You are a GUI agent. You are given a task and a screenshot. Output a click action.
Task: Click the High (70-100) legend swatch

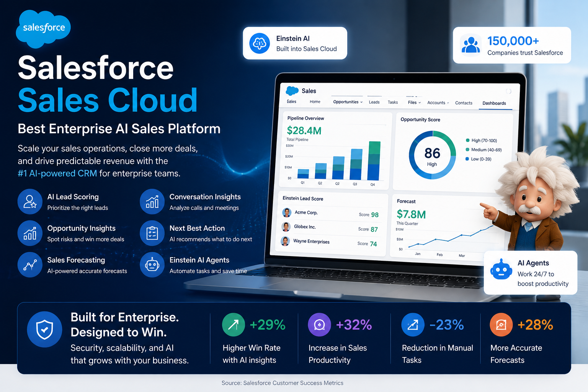pyautogui.click(x=468, y=140)
